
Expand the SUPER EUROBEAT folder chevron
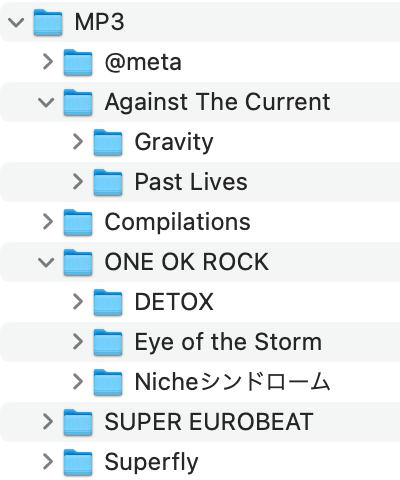pos(48,422)
